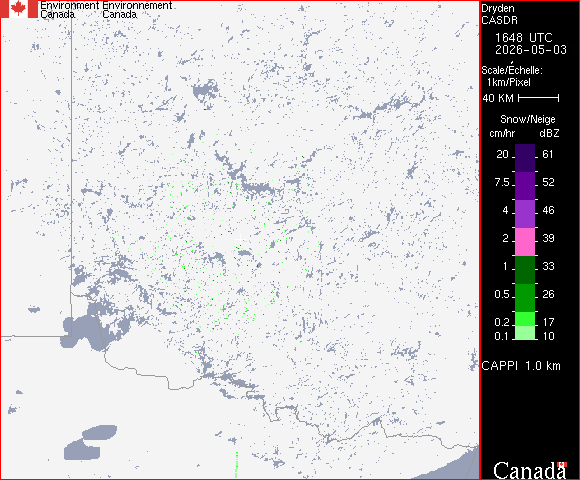
Task: Select the 26 dBZ green swatch
Action: coord(525,298)
